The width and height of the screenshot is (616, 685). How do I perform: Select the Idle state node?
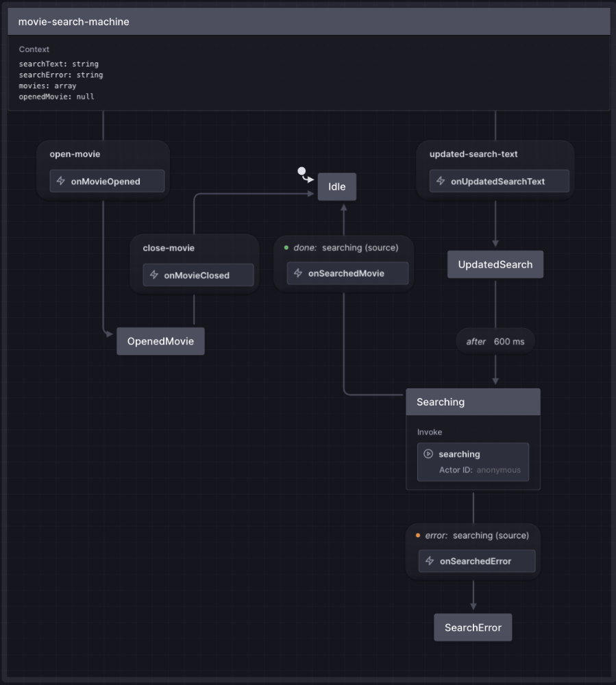tap(337, 187)
